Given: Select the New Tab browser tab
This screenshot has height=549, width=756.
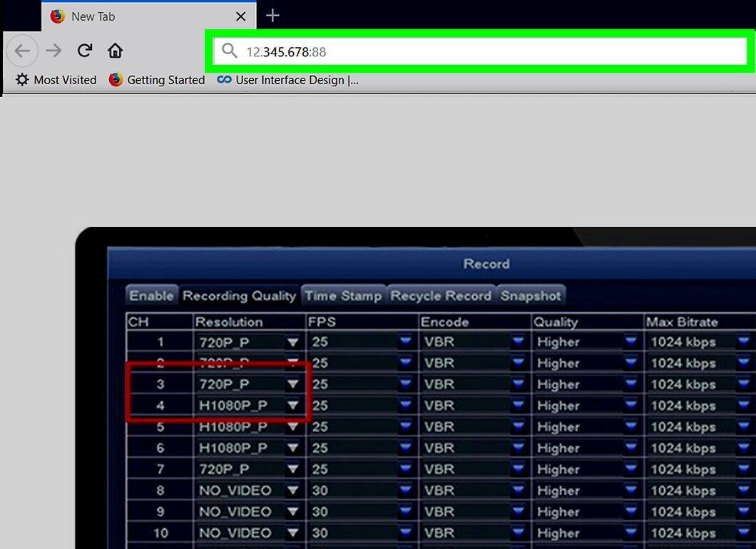Looking at the screenshot, I should coord(148,17).
